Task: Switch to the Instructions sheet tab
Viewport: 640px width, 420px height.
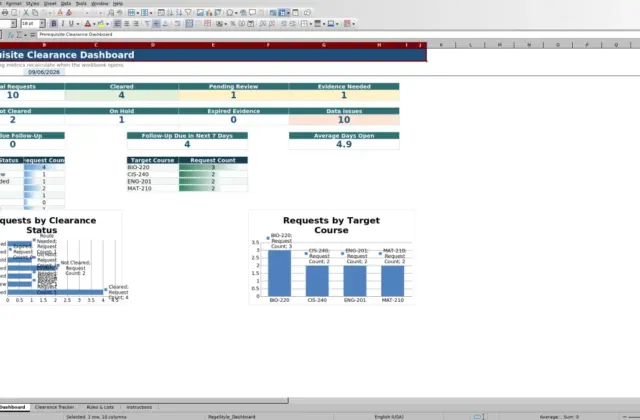Action: coord(139,407)
